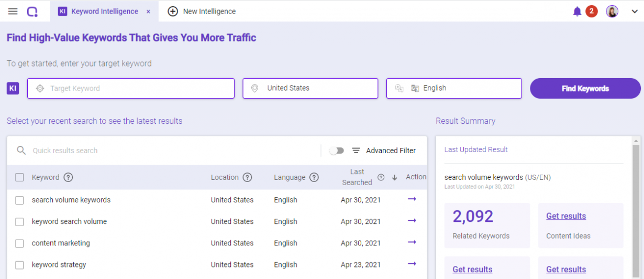Open the user profile avatar
This screenshot has height=279, width=644.
click(612, 12)
